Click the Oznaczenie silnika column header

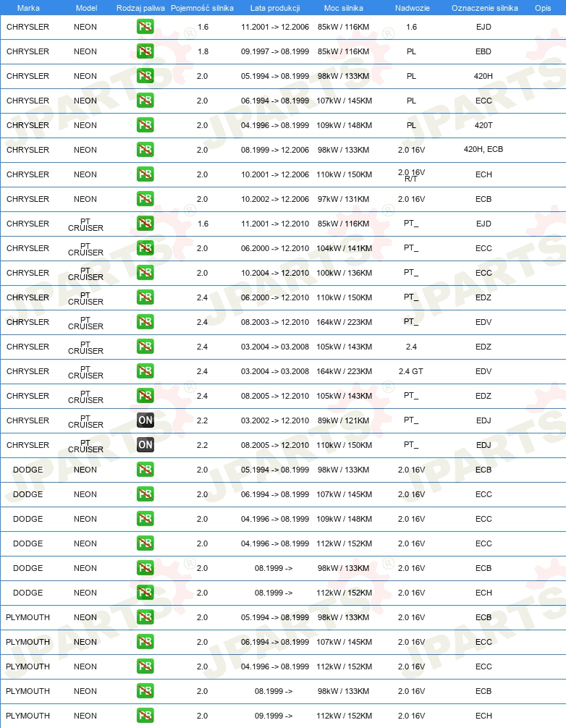484,8
